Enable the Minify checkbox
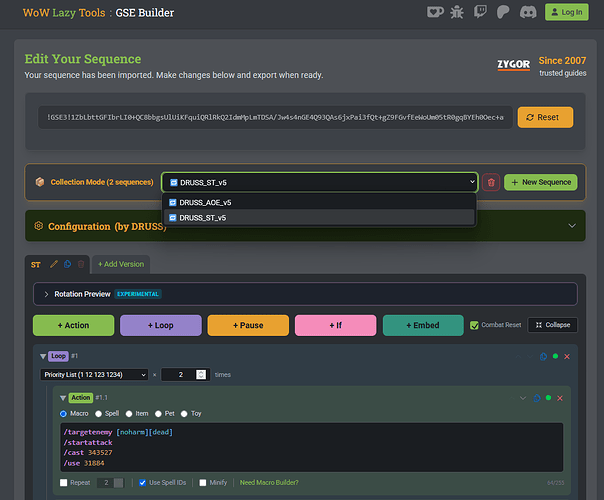The width and height of the screenshot is (604, 500). (x=203, y=483)
